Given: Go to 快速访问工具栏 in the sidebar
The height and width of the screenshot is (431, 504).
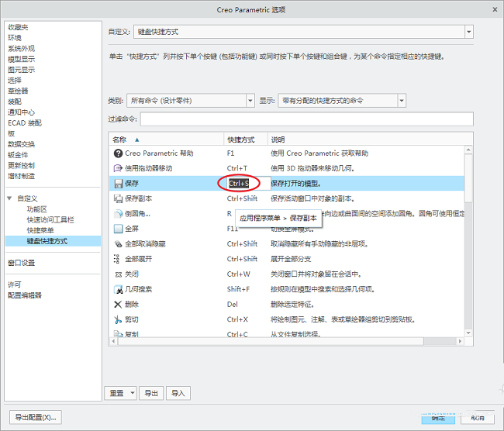Looking at the screenshot, I should click(50, 219).
